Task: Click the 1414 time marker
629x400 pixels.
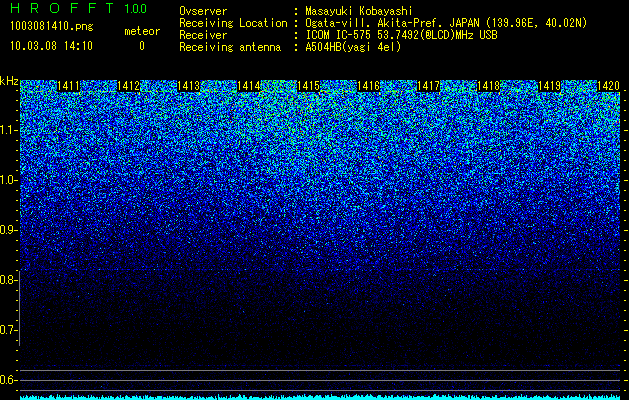Action: [x=249, y=86]
